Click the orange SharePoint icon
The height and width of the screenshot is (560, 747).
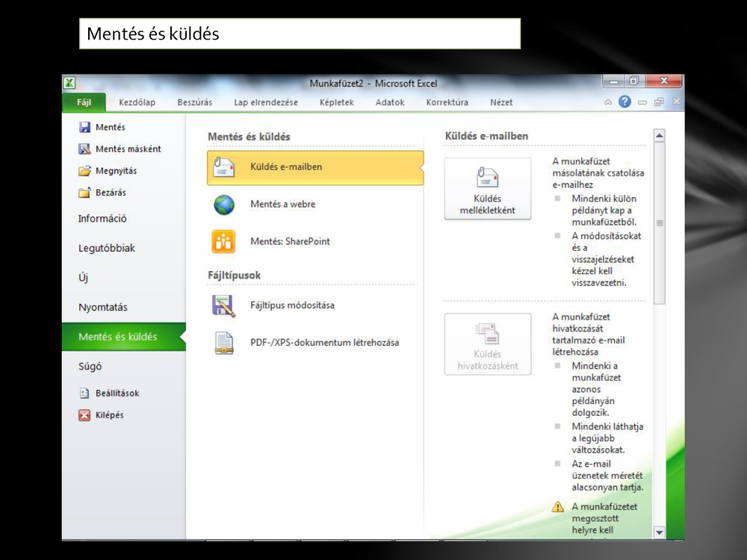[223, 241]
